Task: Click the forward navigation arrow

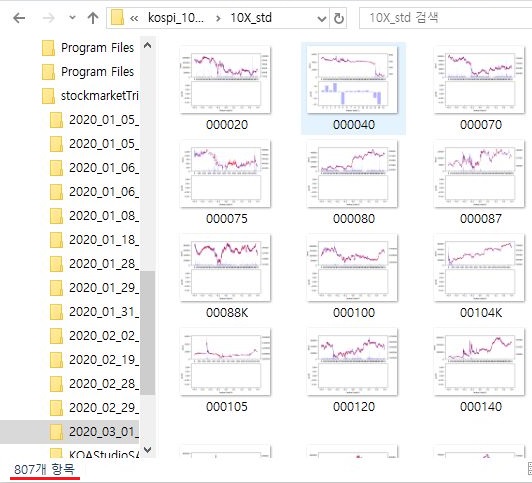Action: 49,18
